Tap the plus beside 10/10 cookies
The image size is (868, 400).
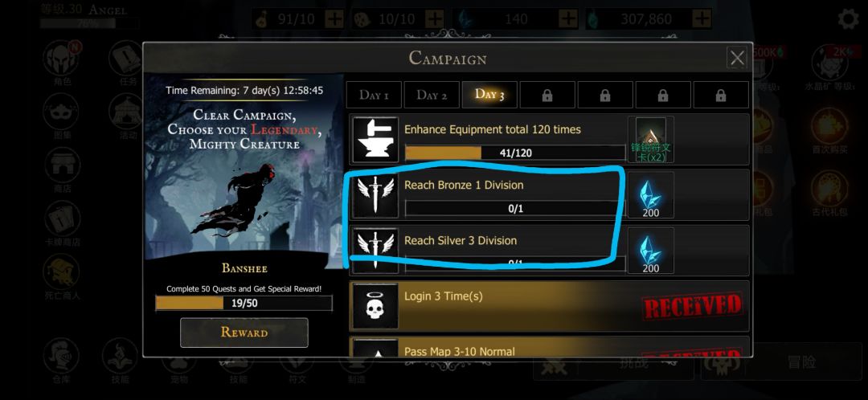point(435,18)
